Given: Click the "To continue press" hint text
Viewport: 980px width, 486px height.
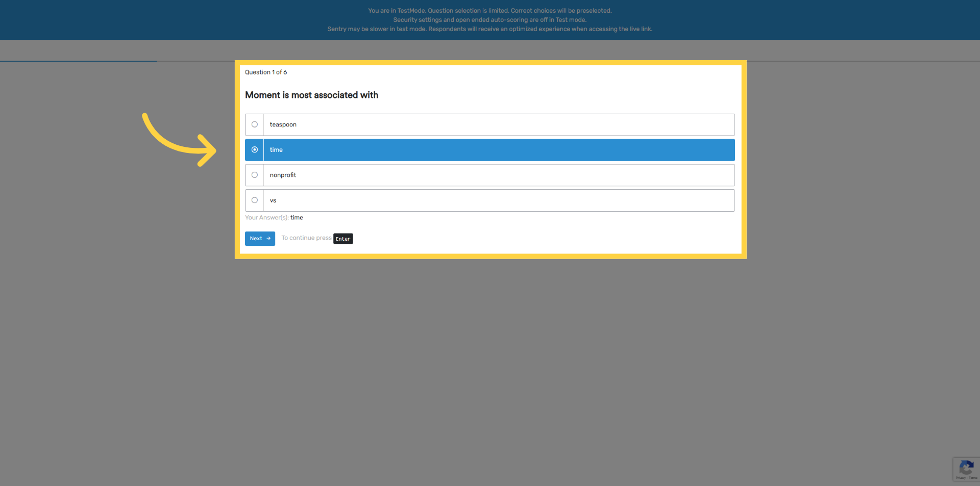Looking at the screenshot, I should (306, 238).
